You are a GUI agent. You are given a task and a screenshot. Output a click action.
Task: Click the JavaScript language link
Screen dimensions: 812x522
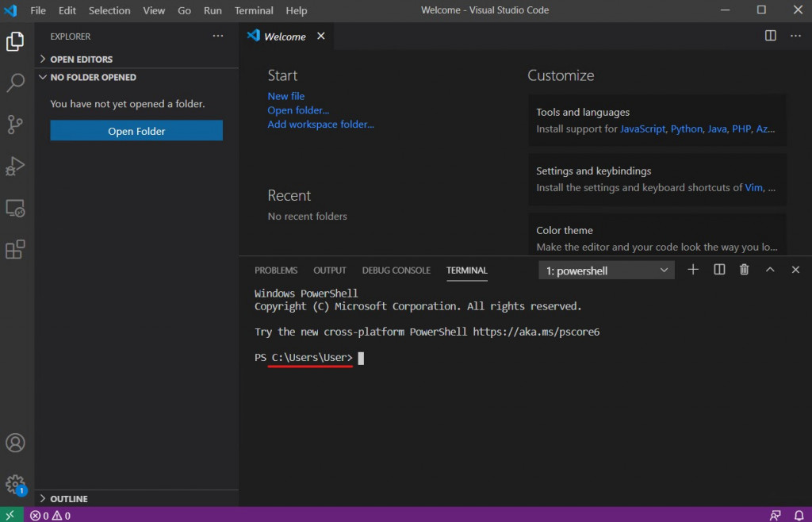642,129
